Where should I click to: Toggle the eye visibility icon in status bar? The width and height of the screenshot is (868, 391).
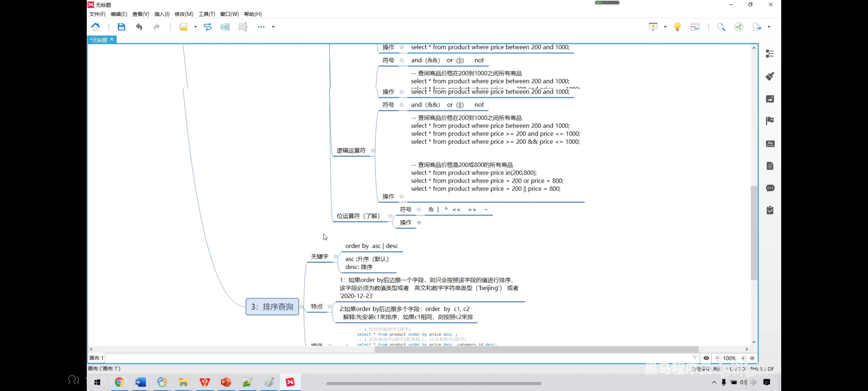[x=706, y=358]
